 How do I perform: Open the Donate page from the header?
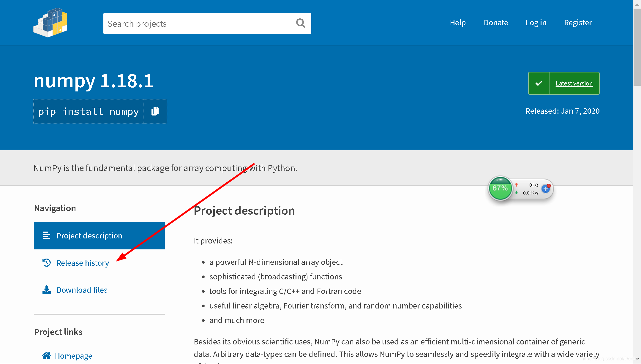tap(496, 23)
